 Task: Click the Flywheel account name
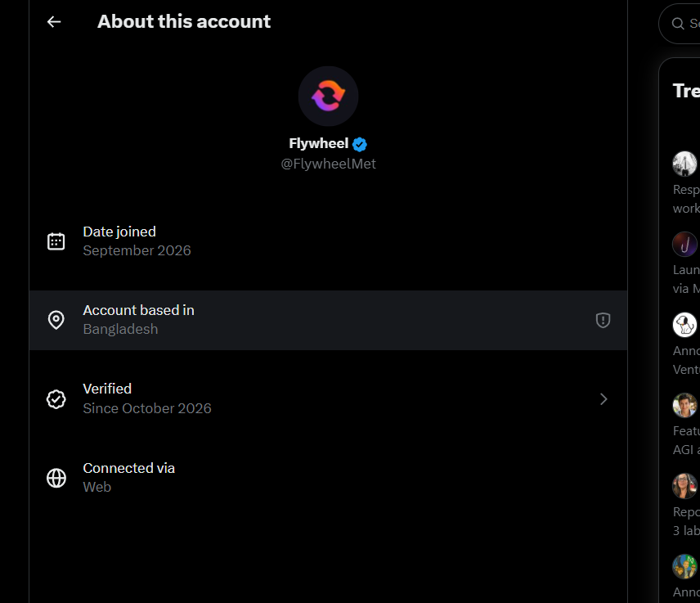318,143
